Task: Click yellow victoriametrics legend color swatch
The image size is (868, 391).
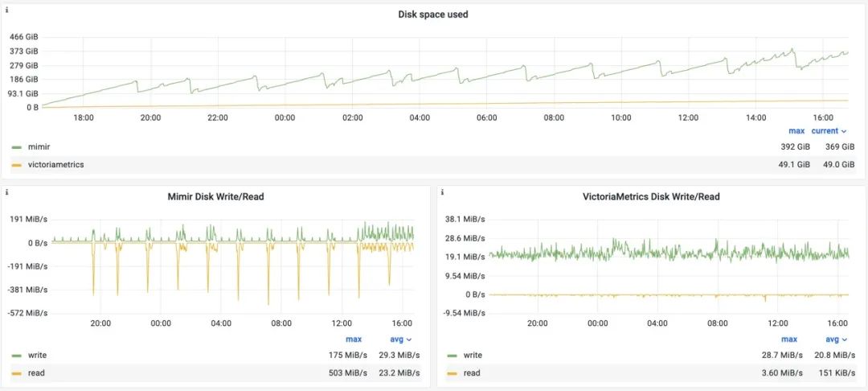Action: 17,164
